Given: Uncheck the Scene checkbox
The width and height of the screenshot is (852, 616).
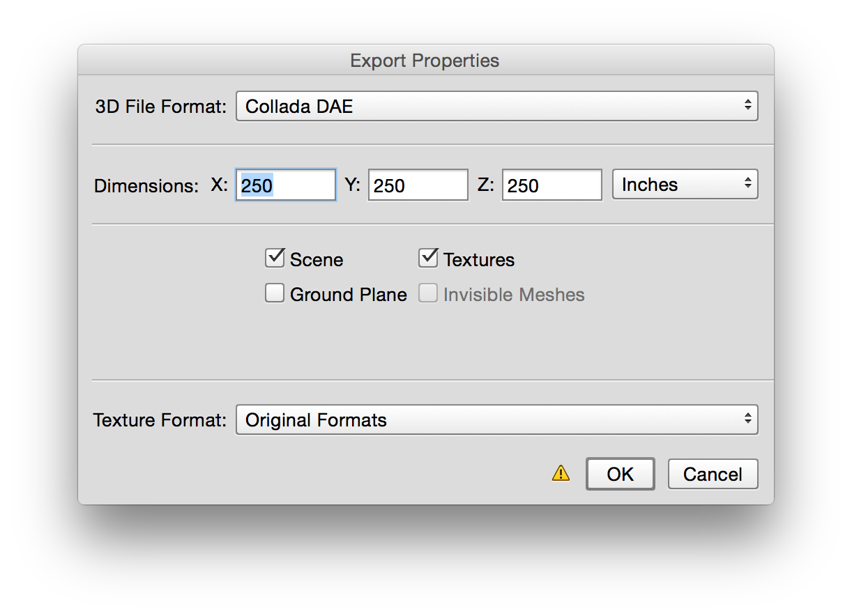Looking at the screenshot, I should tap(275, 258).
